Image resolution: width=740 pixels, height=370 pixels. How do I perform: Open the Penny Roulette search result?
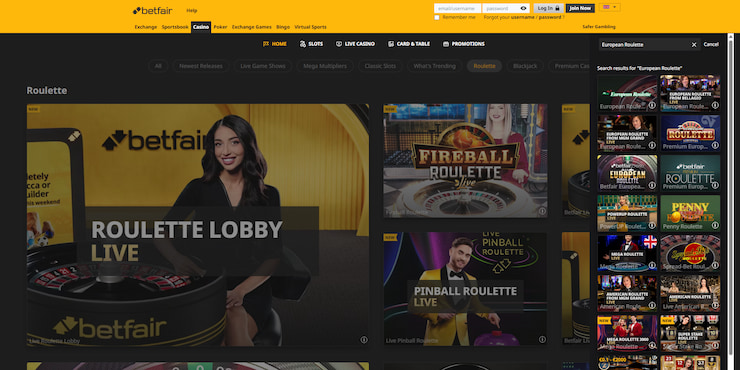[690, 213]
